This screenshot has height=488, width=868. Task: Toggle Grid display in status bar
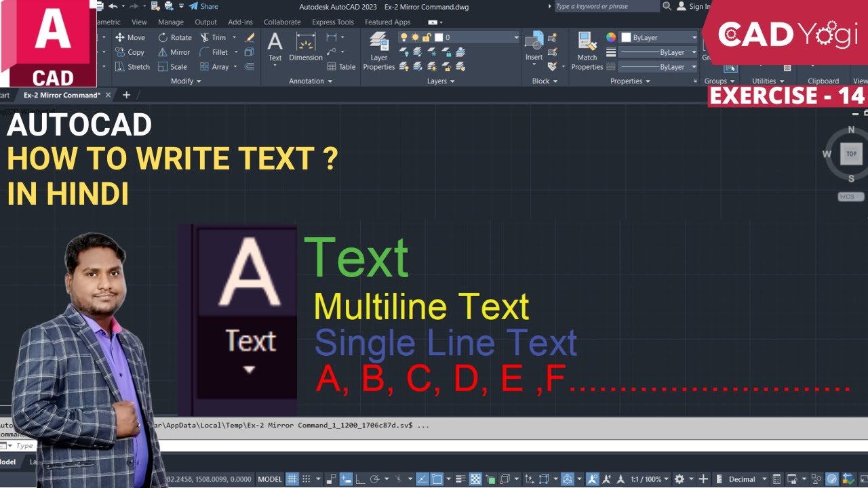point(292,479)
